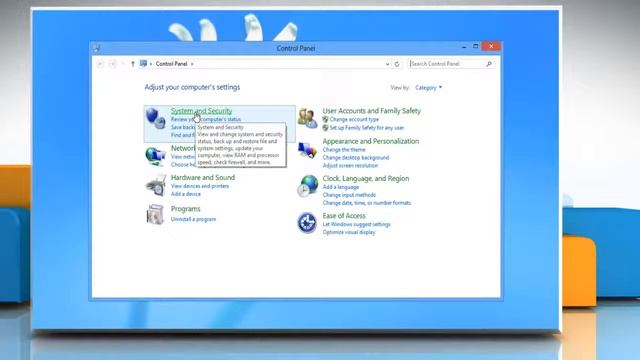
Task: Open Appearance and Personalization heading
Action: click(371, 141)
